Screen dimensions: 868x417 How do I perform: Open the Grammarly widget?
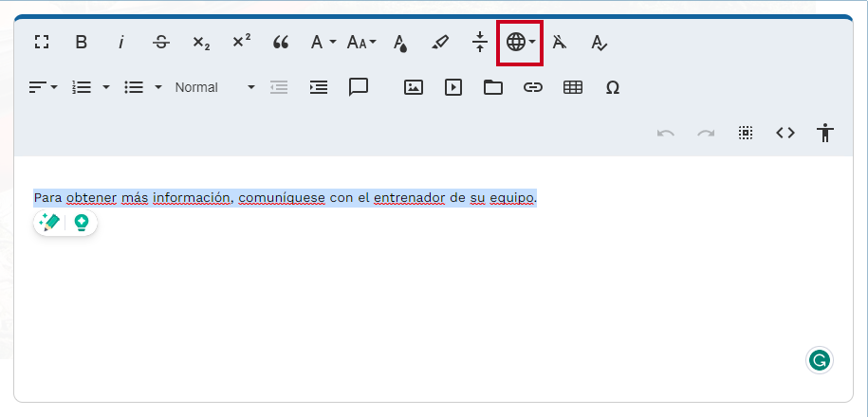click(820, 360)
